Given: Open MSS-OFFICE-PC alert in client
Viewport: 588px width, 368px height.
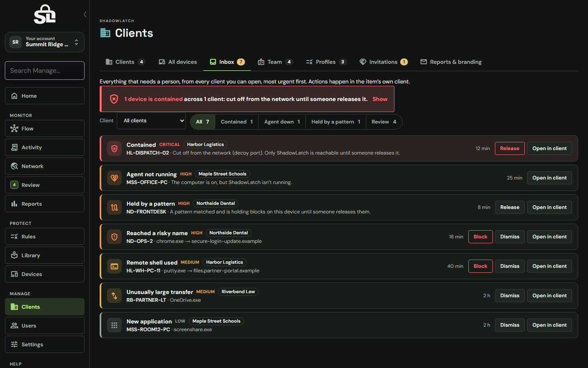Looking at the screenshot, I should click(549, 178).
